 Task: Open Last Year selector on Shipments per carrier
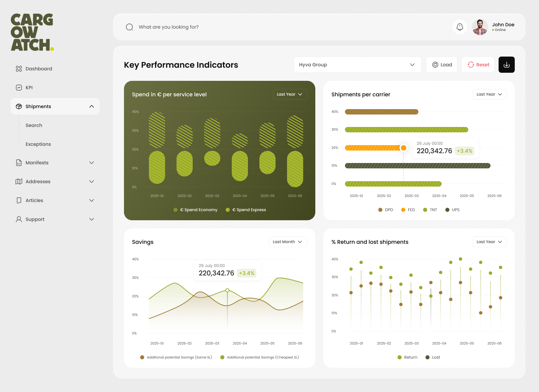[489, 94]
